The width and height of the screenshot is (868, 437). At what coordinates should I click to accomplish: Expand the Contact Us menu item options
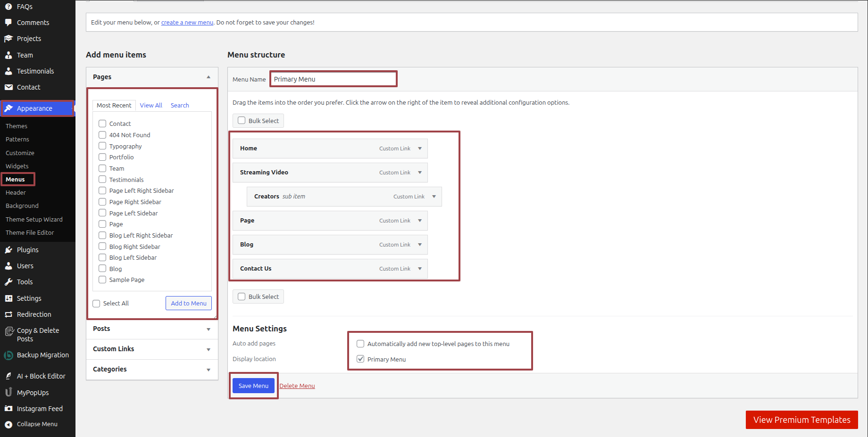point(420,269)
